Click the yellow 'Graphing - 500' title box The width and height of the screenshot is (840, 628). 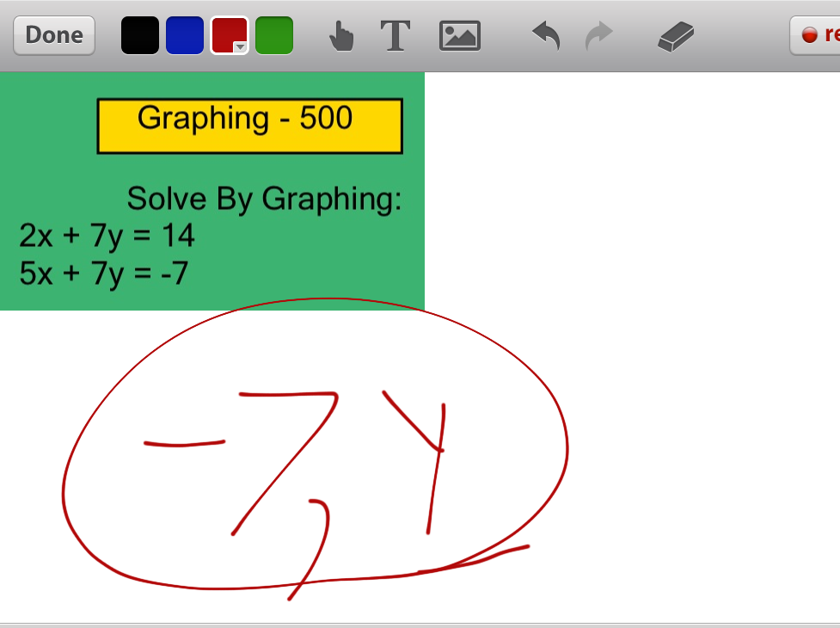pyautogui.click(x=249, y=126)
